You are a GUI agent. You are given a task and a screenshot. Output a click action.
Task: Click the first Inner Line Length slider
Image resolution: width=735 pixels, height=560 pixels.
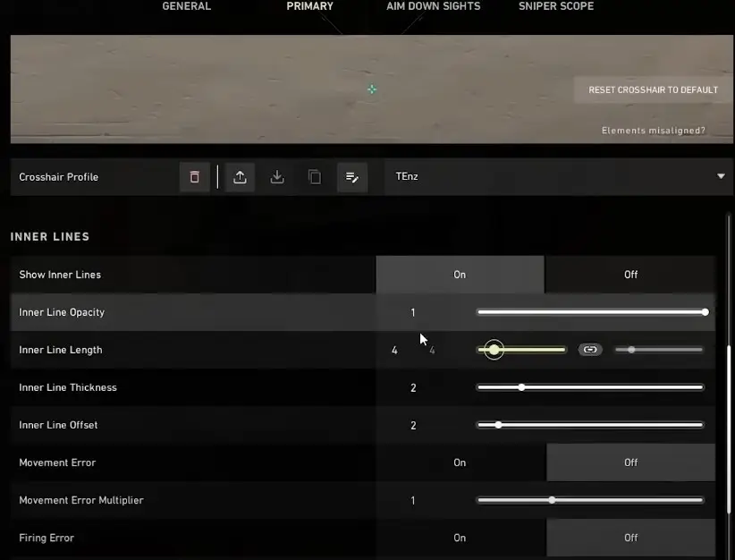tap(521, 350)
